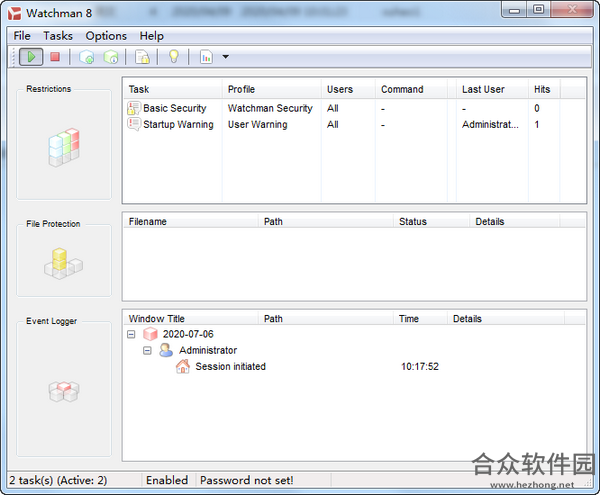Image resolution: width=600 pixels, height=495 pixels.
Task: Click the Administrator user icon in event log
Action: pyautogui.click(x=166, y=350)
